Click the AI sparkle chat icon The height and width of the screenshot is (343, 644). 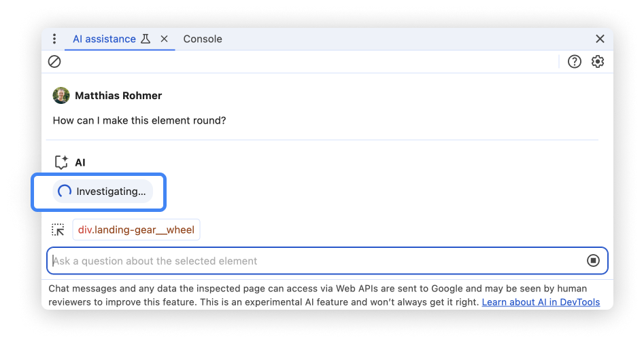point(61,162)
